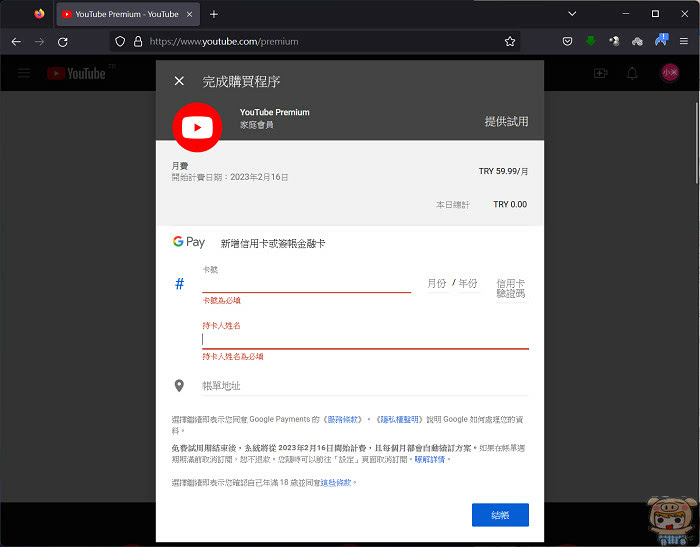The width and height of the screenshot is (700, 547).
Task: Open the YouTube account avatar
Action: 670,72
